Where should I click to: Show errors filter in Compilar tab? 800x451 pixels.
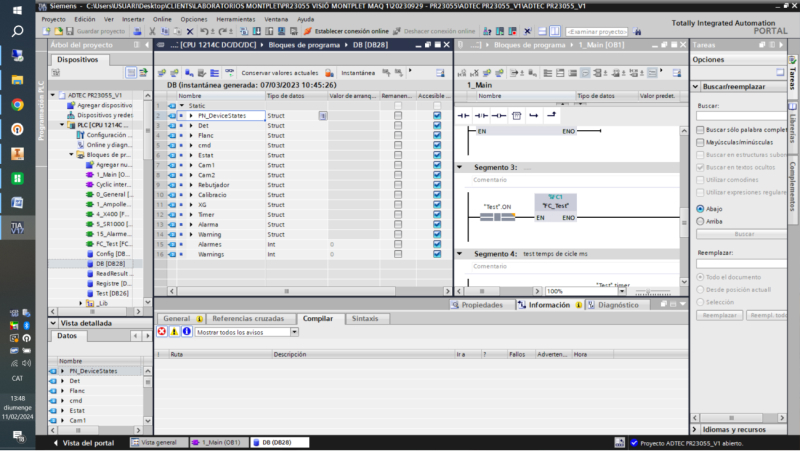[162, 331]
